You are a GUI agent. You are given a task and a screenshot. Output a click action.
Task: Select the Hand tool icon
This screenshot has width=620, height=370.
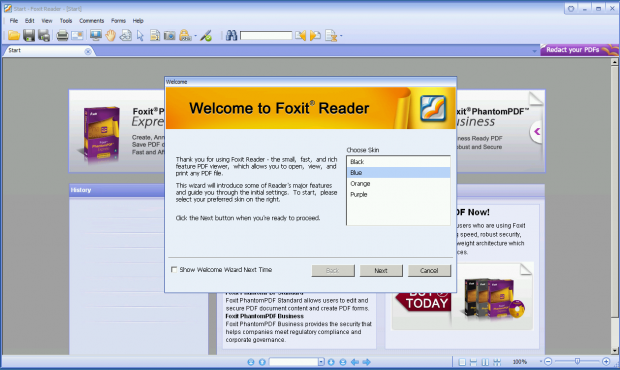(111, 36)
